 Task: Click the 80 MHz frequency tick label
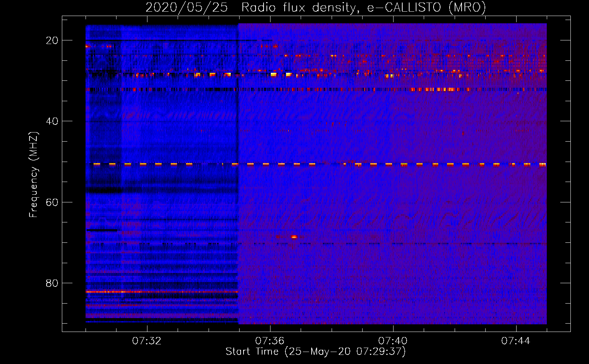click(x=52, y=283)
